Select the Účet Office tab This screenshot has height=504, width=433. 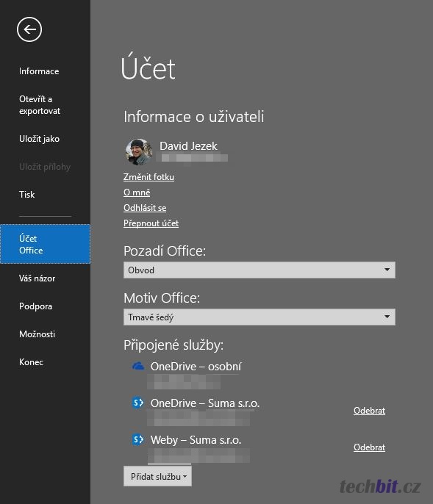point(46,244)
